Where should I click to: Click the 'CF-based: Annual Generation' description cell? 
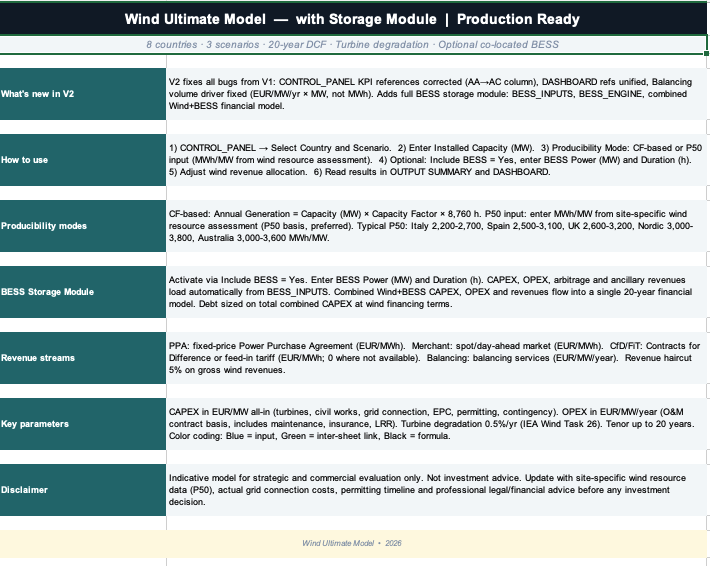(x=437, y=226)
